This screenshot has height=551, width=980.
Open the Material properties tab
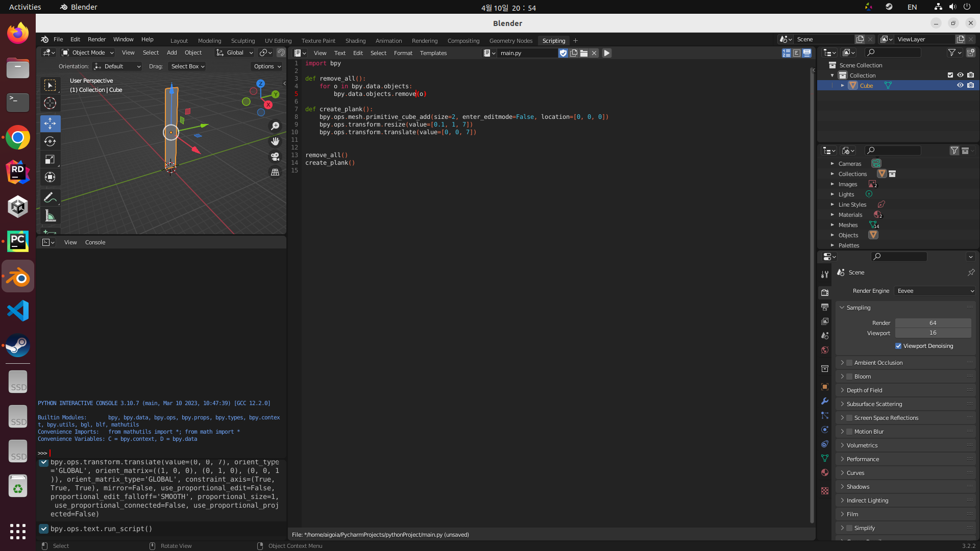click(825, 472)
